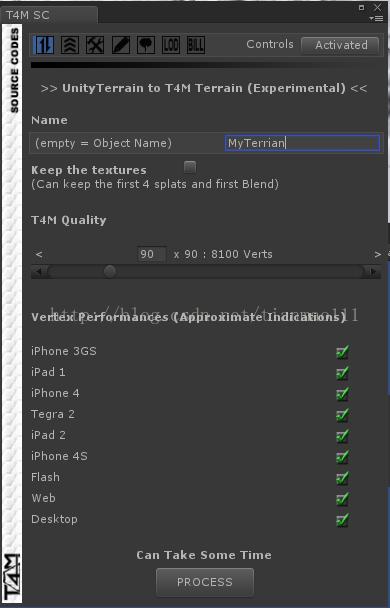Toggle the Activated controls button
The image size is (390, 608).
(x=340, y=45)
